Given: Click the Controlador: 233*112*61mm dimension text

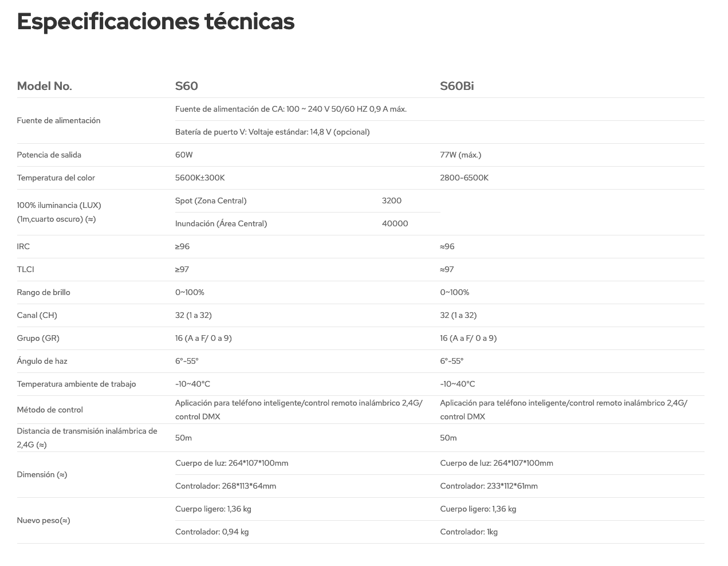Looking at the screenshot, I should point(489,486).
